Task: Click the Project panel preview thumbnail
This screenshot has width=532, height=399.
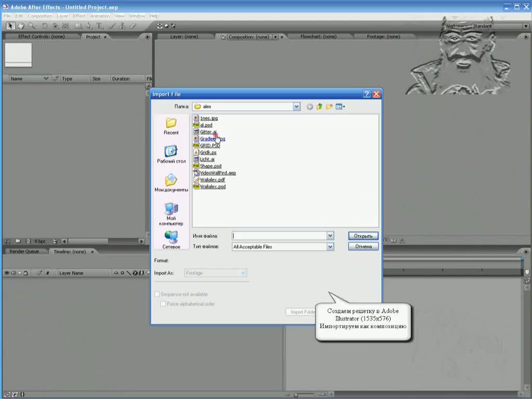Action: [18, 55]
